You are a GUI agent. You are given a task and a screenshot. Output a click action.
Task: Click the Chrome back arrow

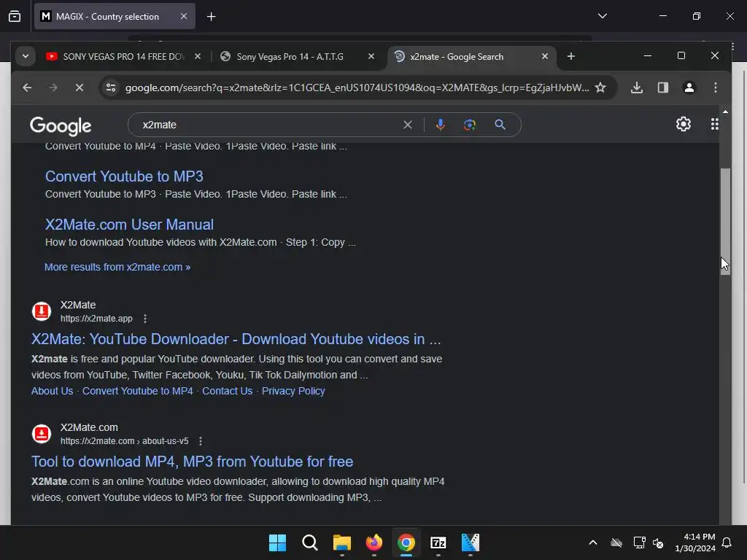tap(27, 87)
